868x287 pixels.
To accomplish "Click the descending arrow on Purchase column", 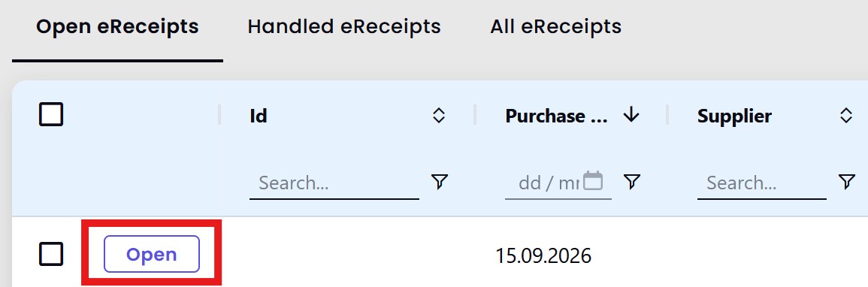I will (x=631, y=115).
